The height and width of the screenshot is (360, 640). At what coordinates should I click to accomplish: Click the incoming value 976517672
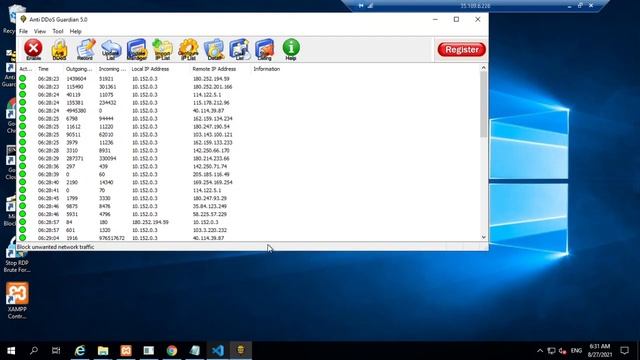[112, 238]
